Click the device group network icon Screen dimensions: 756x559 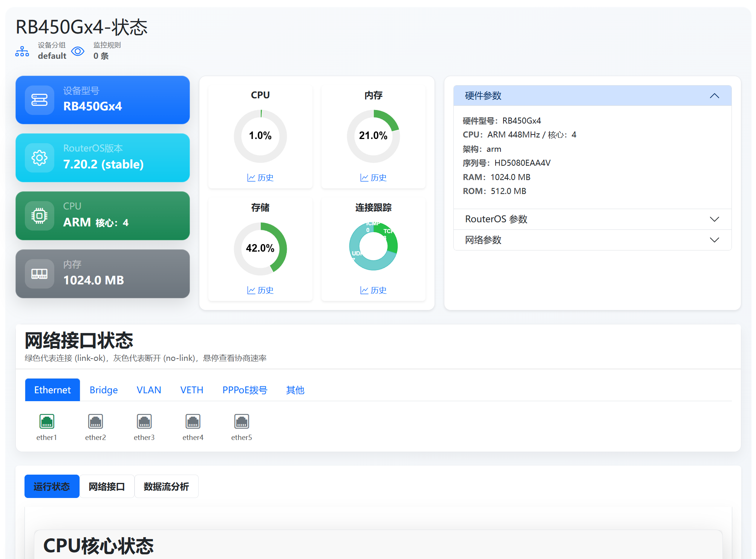point(22,51)
